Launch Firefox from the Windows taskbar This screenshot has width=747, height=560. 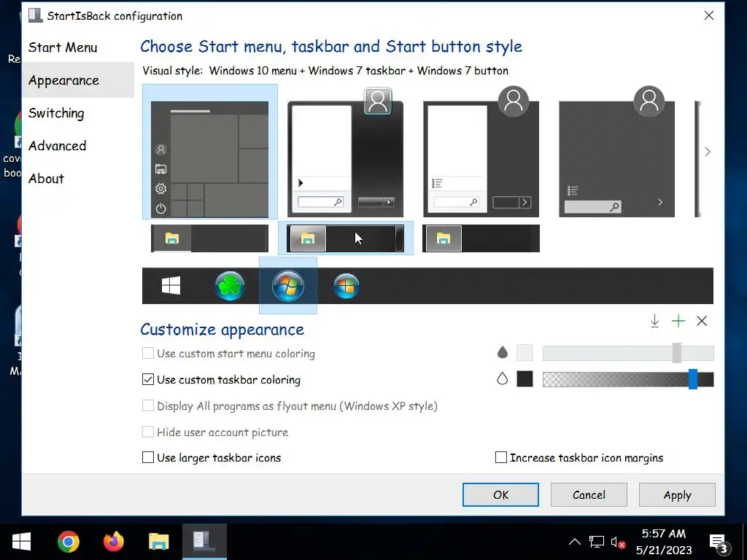tap(113, 542)
